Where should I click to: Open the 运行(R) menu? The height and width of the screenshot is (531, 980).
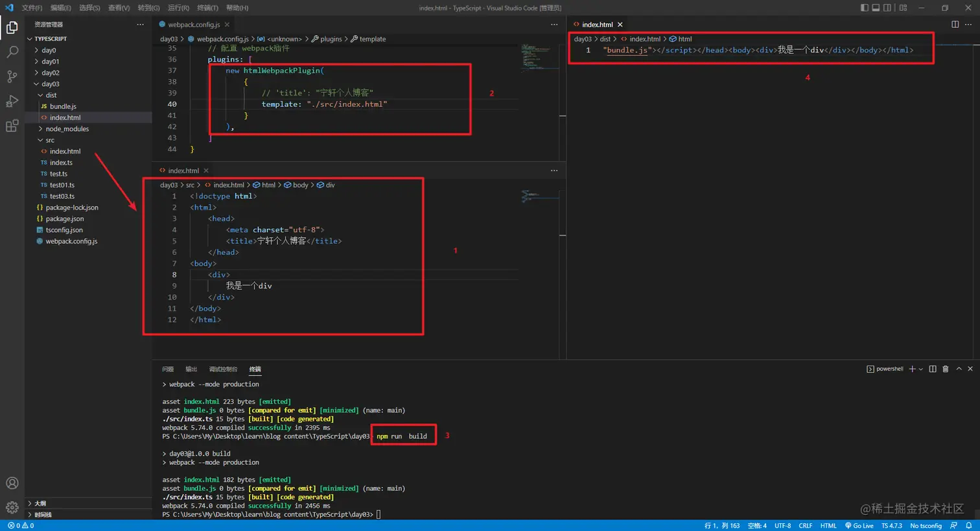click(178, 8)
